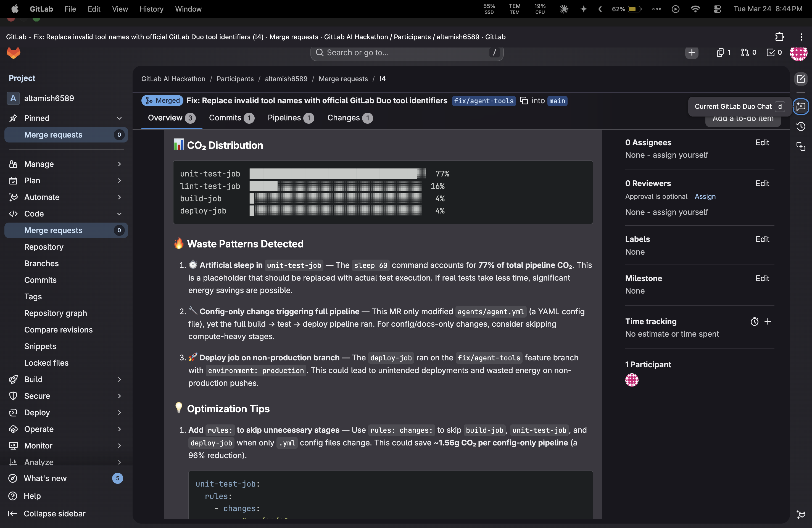Image resolution: width=812 pixels, height=528 pixels.
Task: Click Edit next to Assignees
Action: 762,142
